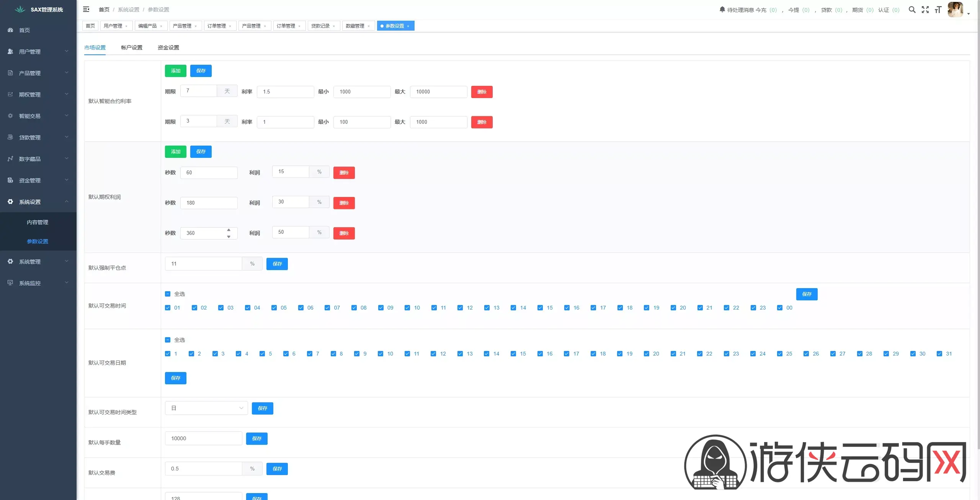
Task: Collapse the sidebar with hamburger icon
Action: 86,9
